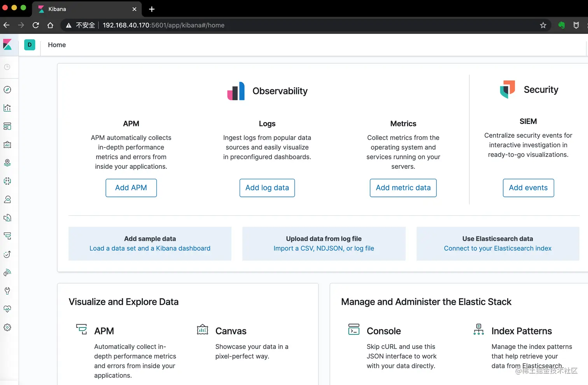The width and height of the screenshot is (588, 385).
Task: Go back with the browser back arrow
Action: 7,25
